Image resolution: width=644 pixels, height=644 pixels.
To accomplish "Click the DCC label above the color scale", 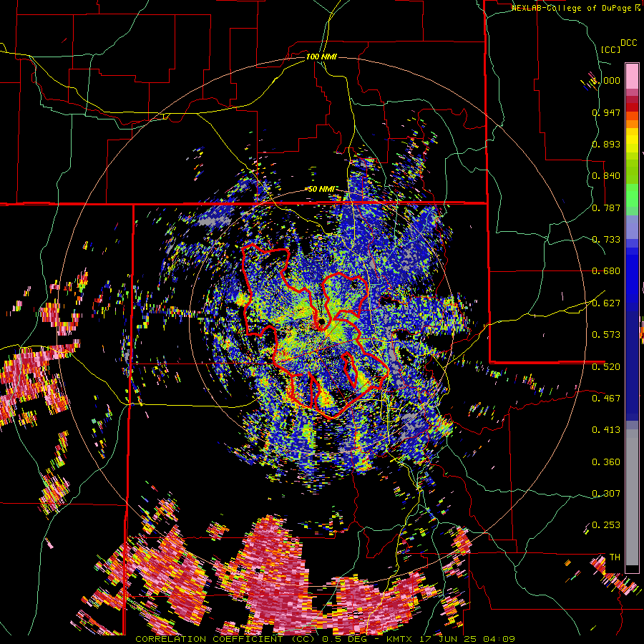I will pos(628,43).
